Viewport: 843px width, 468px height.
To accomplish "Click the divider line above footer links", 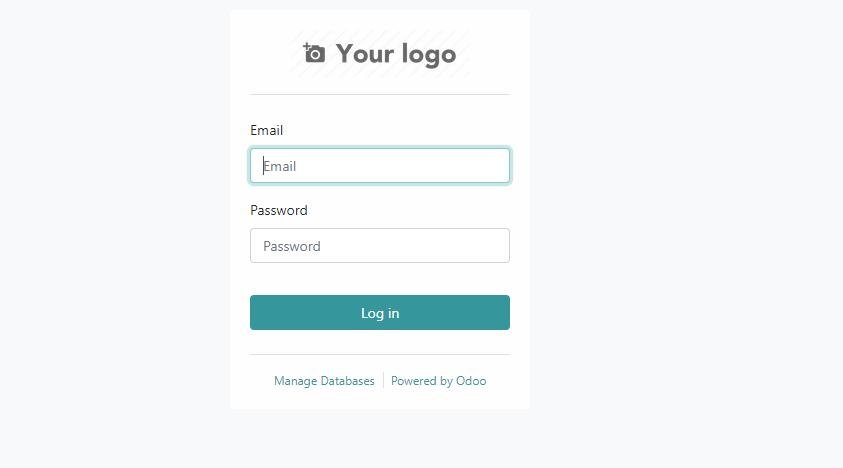I will [380, 355].
